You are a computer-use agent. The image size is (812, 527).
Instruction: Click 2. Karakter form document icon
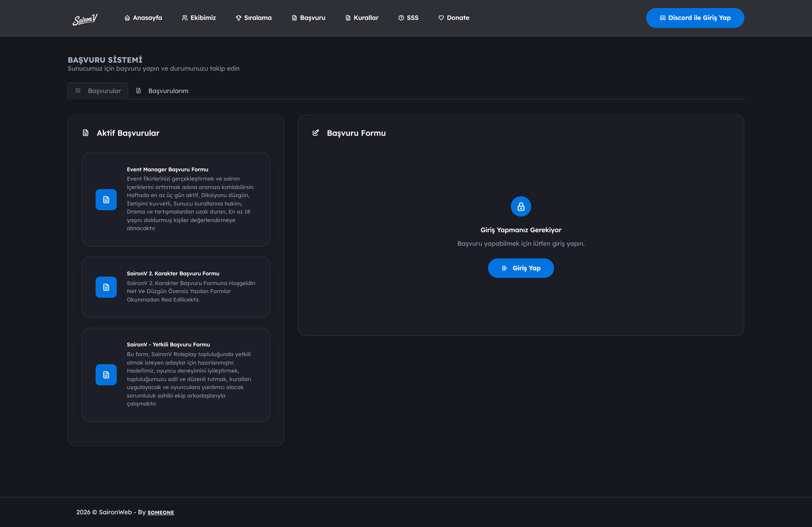[106, 287]
